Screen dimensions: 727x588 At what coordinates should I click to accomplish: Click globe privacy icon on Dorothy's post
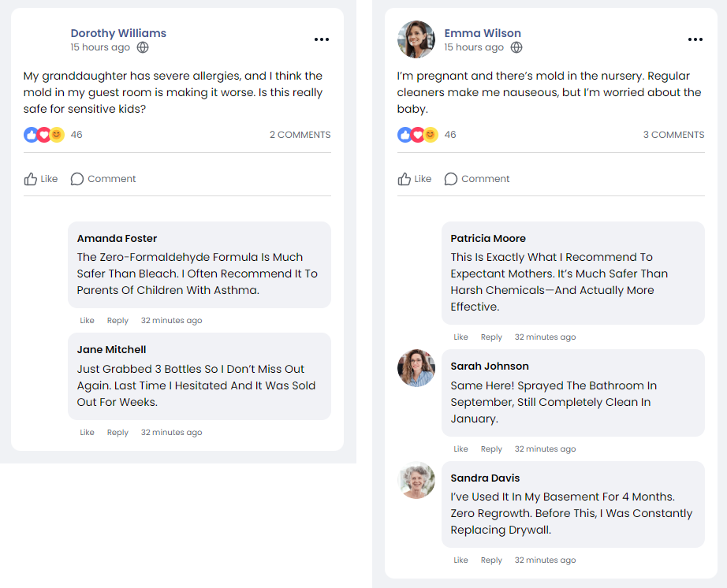143,47
